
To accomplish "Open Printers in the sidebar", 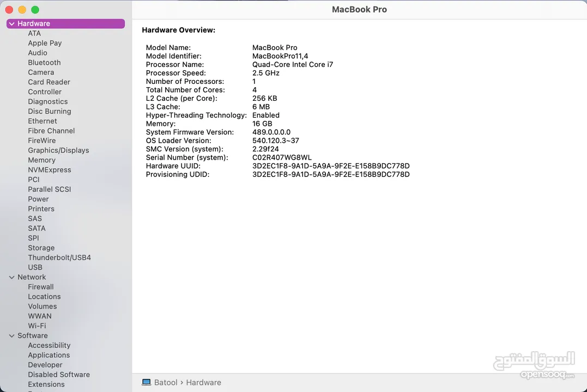I will tap(41, 209).
